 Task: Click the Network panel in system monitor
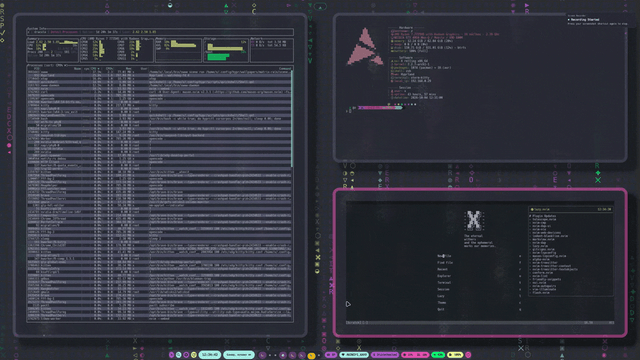click(272, 50)
